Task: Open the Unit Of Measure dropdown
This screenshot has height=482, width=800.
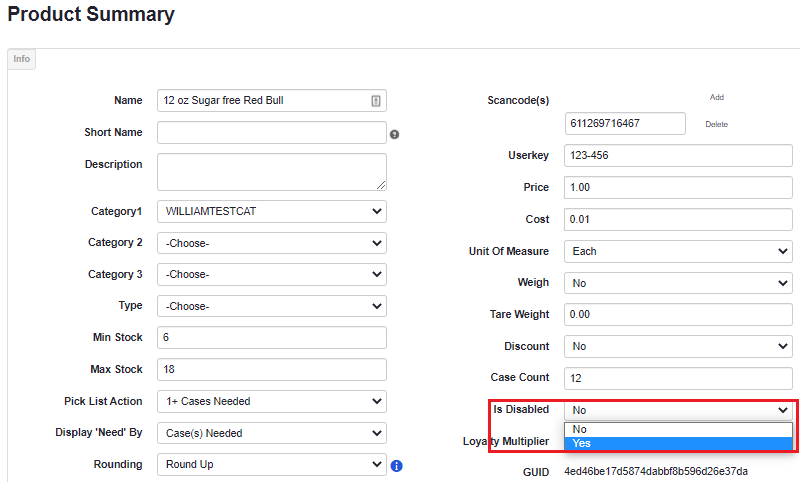Action: [x=678, y=251]
